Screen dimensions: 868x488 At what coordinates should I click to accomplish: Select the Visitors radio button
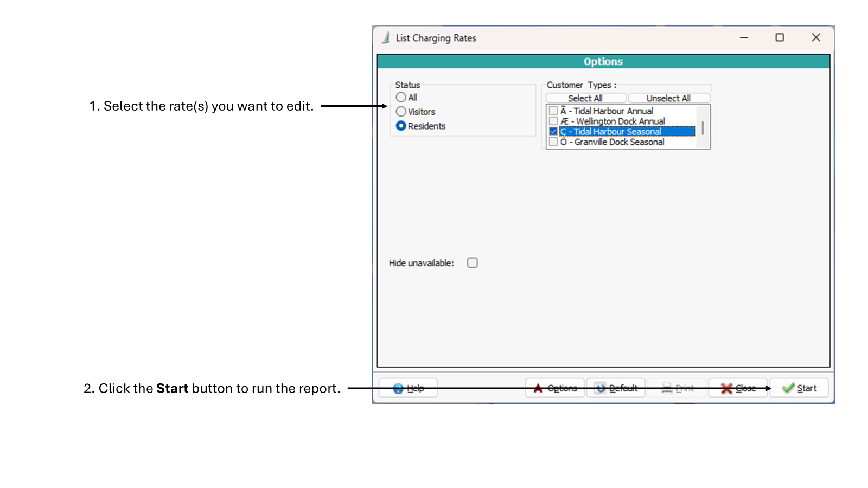[401, 111]
